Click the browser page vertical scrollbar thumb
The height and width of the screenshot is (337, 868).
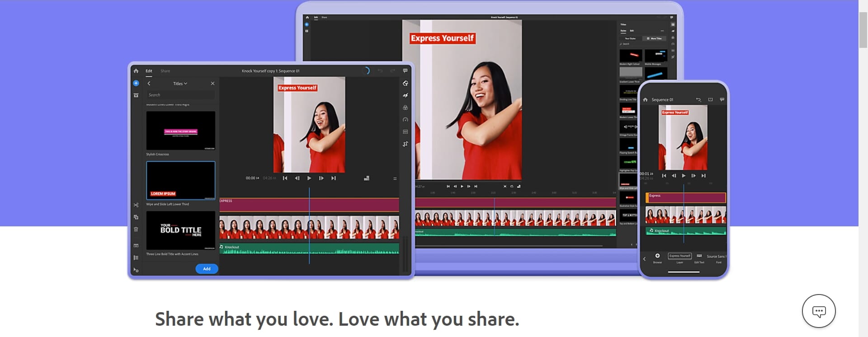tap(863, 30)
